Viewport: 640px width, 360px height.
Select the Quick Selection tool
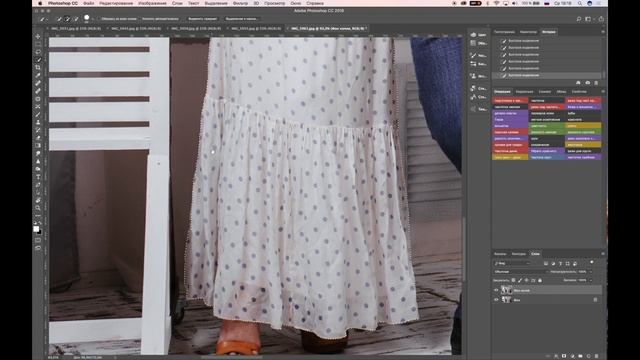click(x=38, y=60)
